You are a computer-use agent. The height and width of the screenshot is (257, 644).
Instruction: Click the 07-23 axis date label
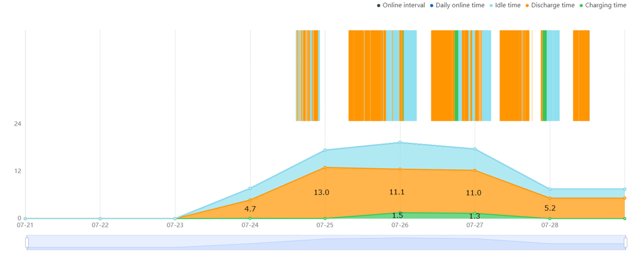[175, 225]
